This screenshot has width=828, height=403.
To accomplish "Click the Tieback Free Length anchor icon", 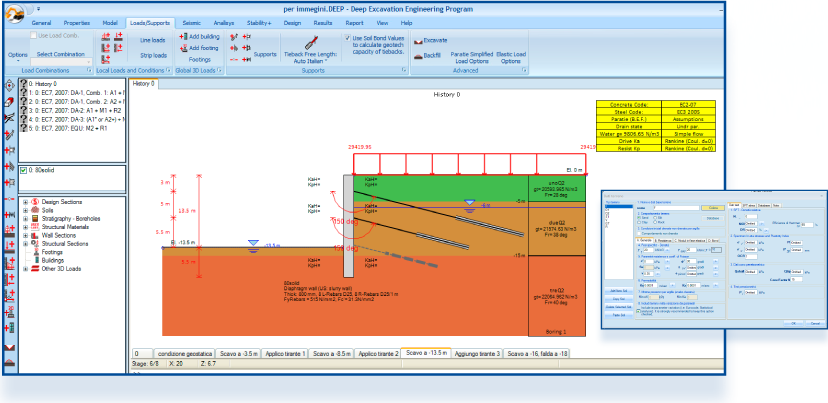I will coord(310,42).
